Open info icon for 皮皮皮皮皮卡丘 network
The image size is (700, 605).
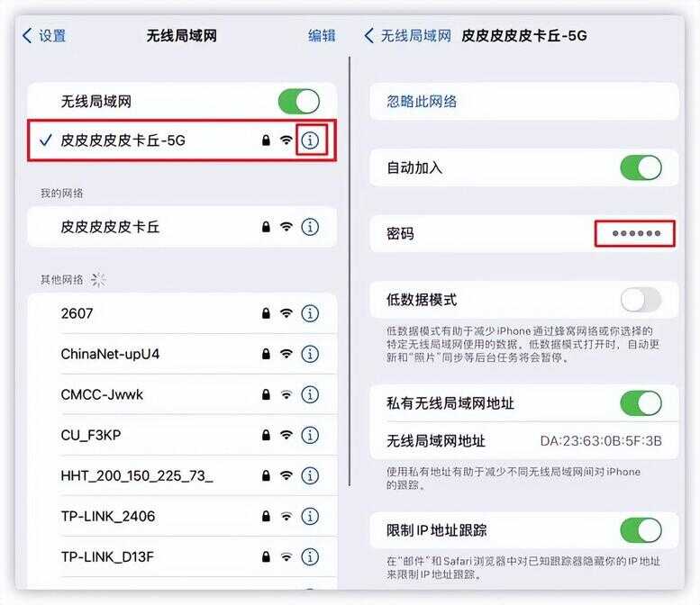click(310, 227)
